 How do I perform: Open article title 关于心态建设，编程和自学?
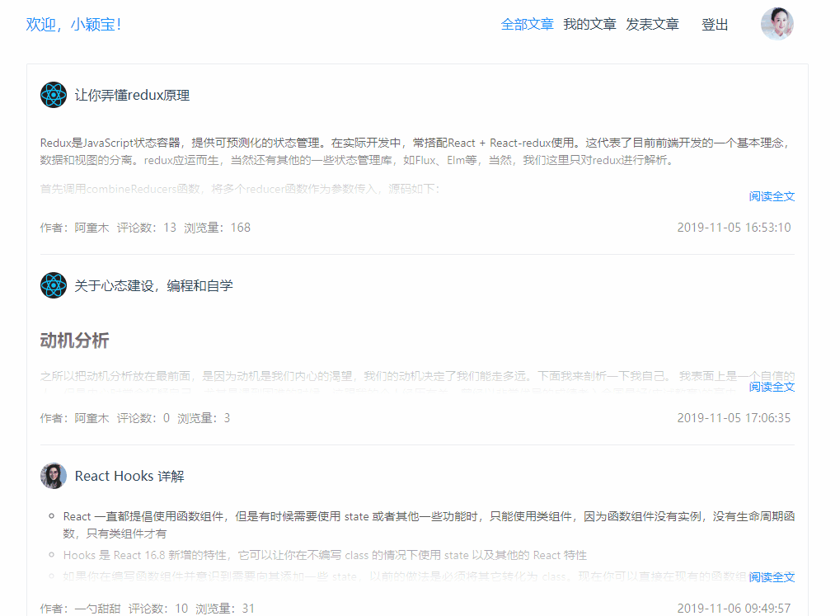(x=154, y=286)
